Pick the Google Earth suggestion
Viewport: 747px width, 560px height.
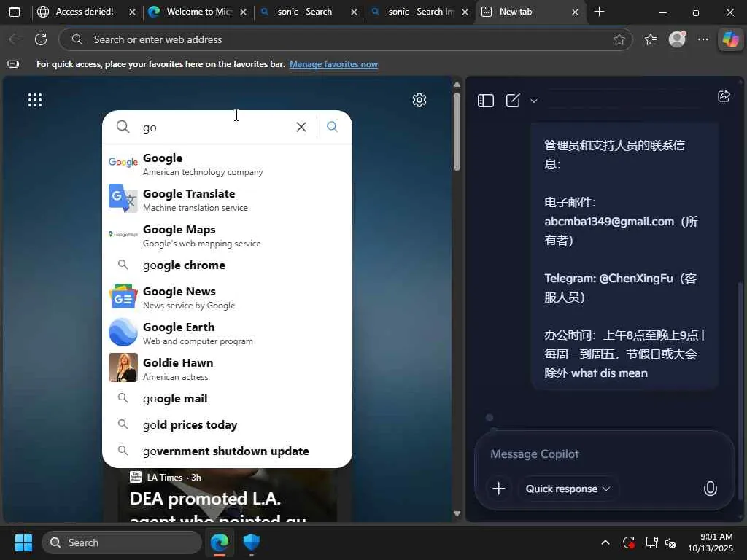228,333
